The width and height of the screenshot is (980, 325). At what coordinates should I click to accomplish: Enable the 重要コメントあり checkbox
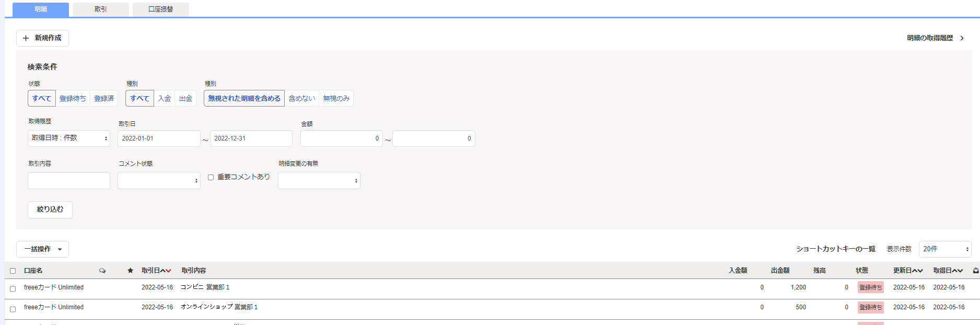[211, 177]
